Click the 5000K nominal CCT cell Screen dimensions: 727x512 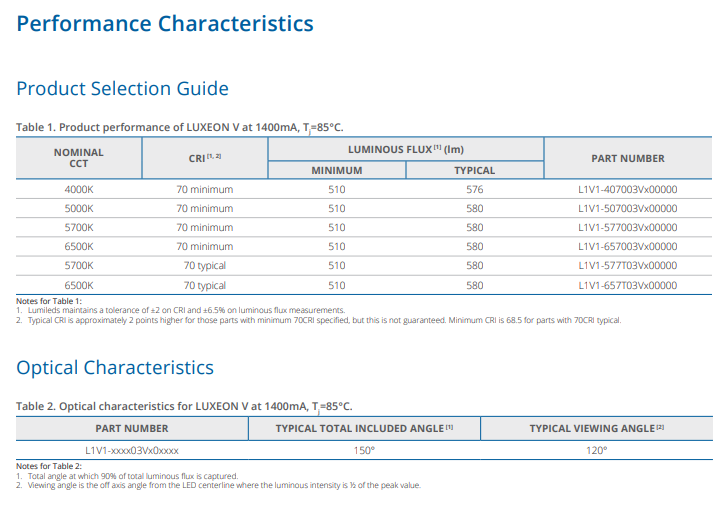79,209
